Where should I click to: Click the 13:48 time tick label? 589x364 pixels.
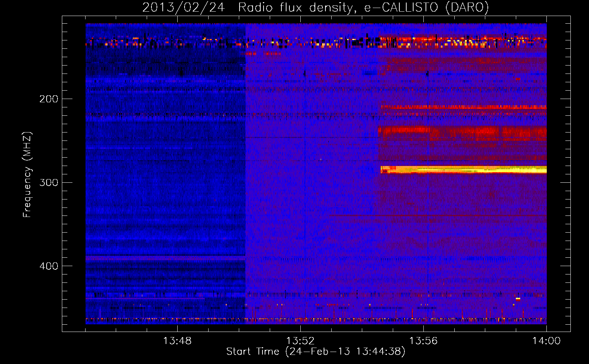pos(177,341)
